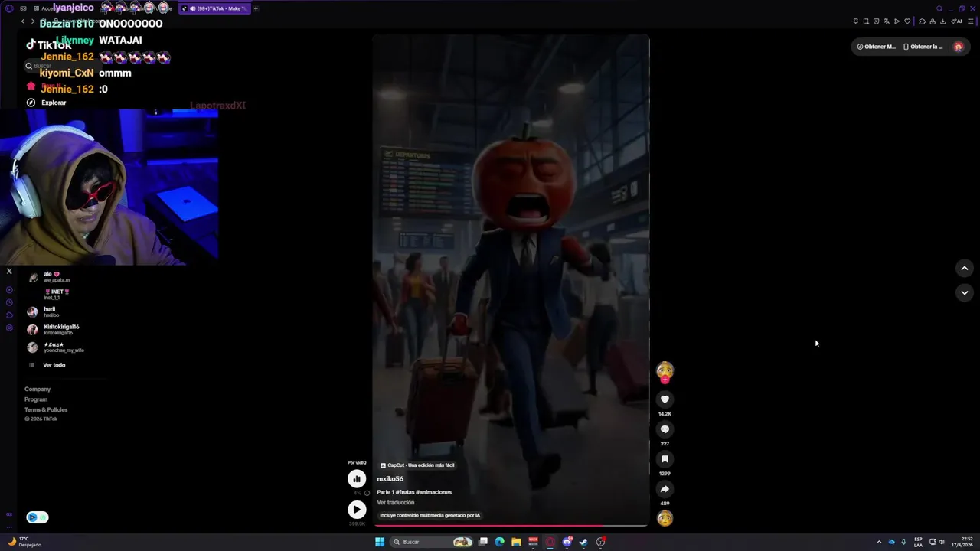Viewport: 980px width, 551px height.
Task: Open Steam from taskbar
Action: [x=584, y=542]
